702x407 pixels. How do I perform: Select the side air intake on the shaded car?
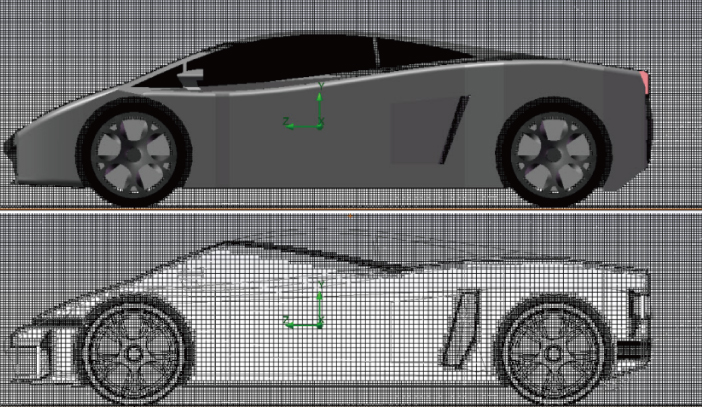pyautogui.click(x=454, y=129)
